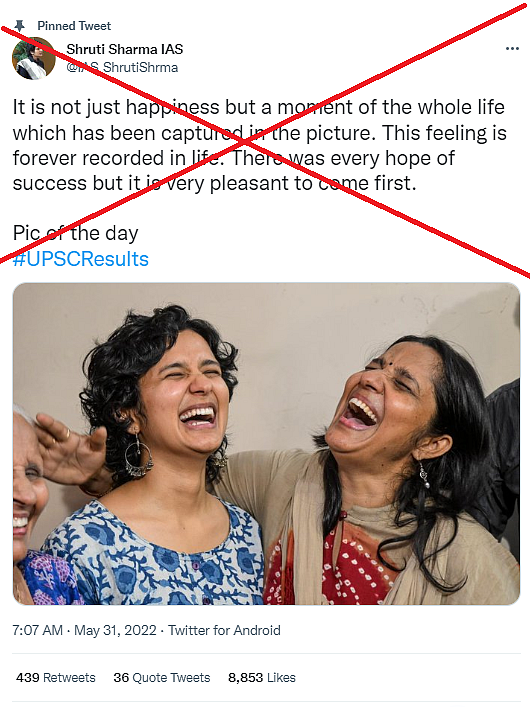Click the Shruti Sharma IAS display name
530x707 pixels.
pos(124,49)
